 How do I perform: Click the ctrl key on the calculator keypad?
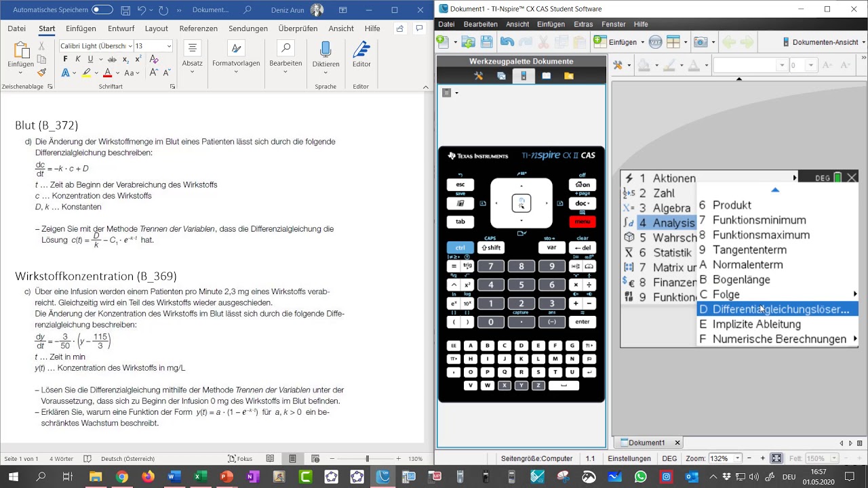[x=460, y=247]
